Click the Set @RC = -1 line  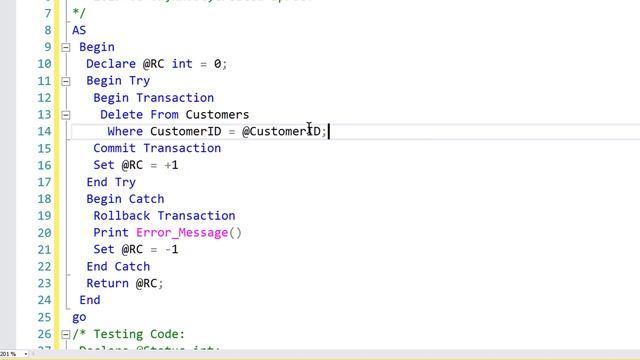tap(136, 249)
